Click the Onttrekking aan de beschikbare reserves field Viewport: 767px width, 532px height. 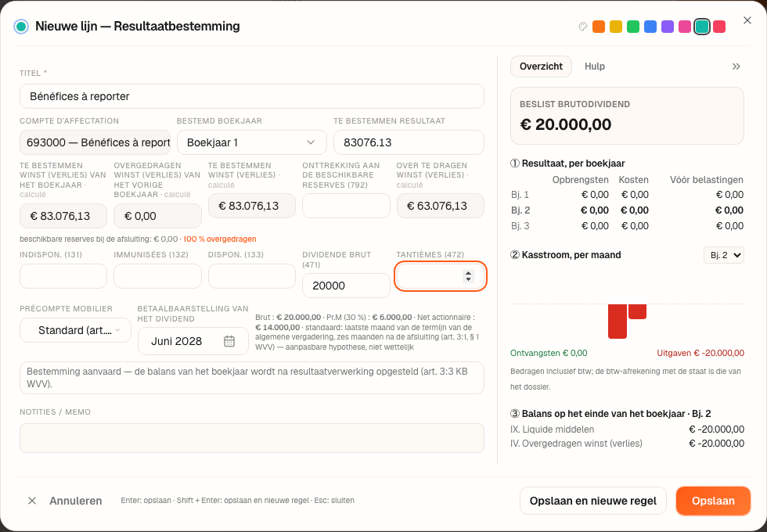[346, 206]
